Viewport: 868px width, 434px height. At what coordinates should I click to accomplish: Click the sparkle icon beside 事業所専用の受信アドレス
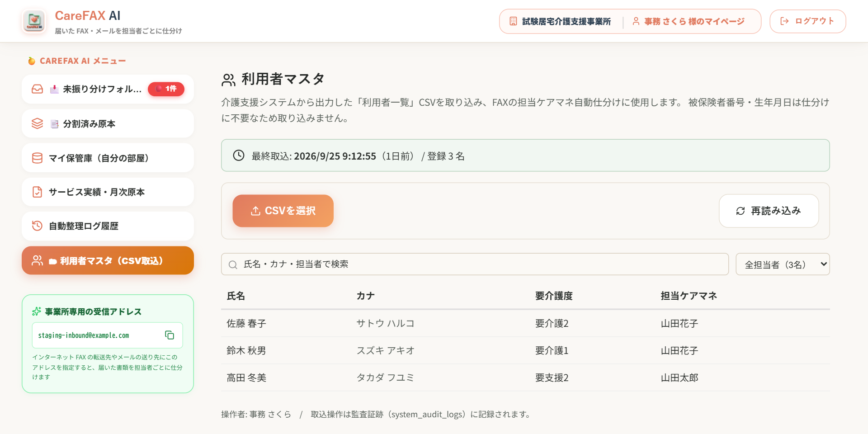pyautogui.click(x=37, y=311)
